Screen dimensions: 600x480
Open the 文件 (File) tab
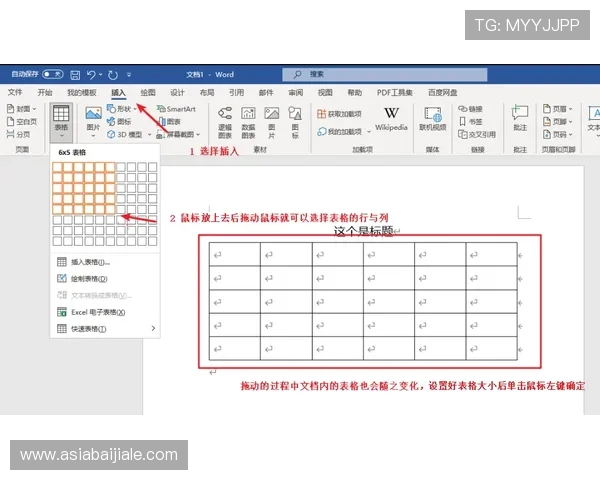point(15,92)
